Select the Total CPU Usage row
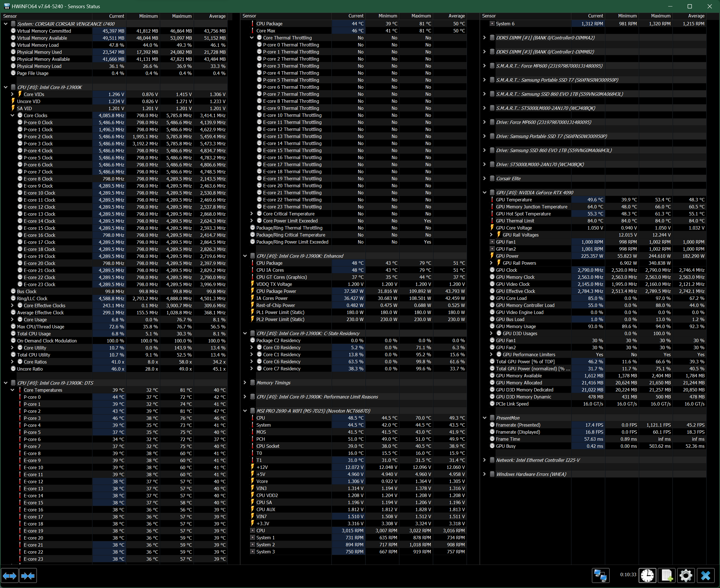The width and height of the screenshot is (720, 588). (114, 334)
